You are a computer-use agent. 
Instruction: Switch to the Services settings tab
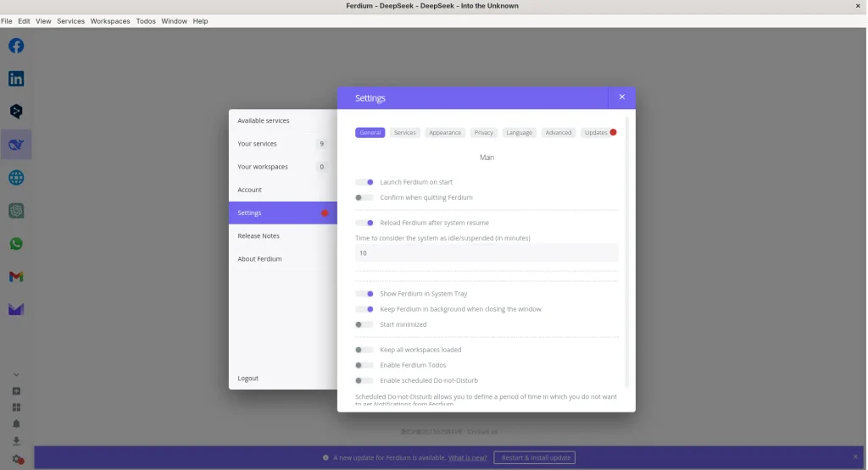pyautogui.click(x=404, y=133)
